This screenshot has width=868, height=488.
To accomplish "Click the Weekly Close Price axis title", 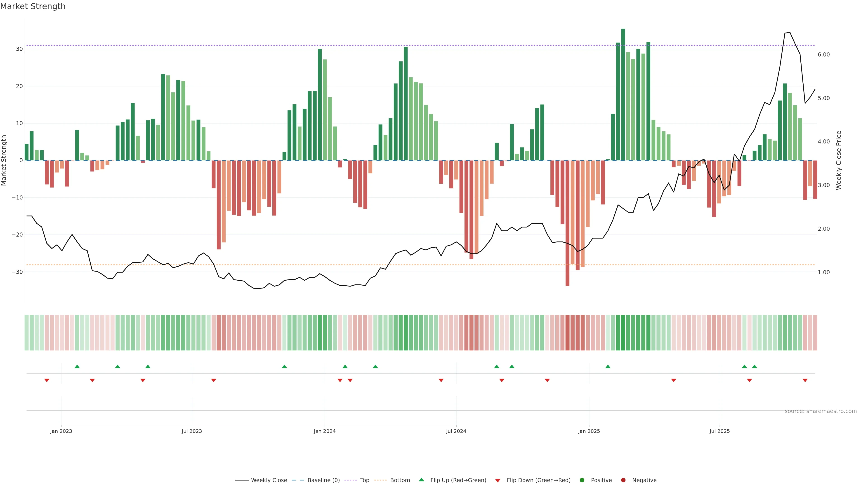I will tap(839, 160).
